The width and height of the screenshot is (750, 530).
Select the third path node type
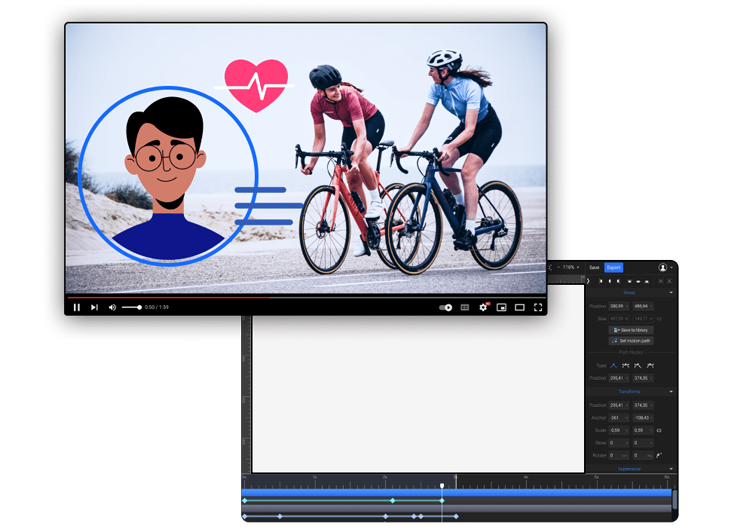click(638, 366)
